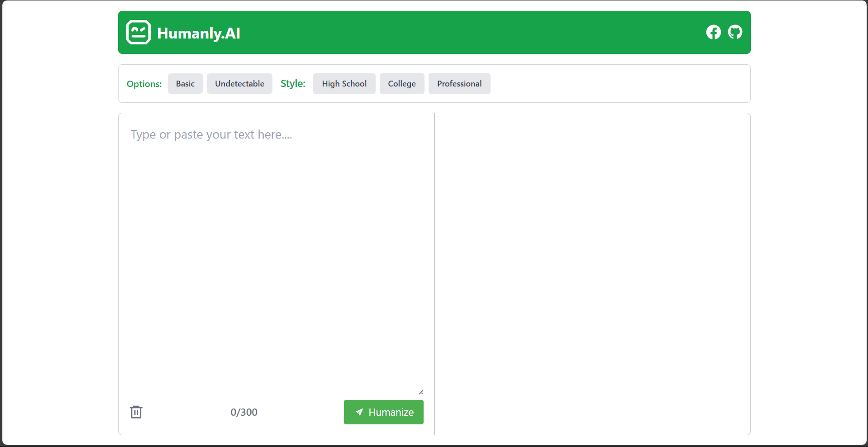The image size is (868, 447).
Task: Open the GitHub repository icon
Action: (x=735, y=32)
